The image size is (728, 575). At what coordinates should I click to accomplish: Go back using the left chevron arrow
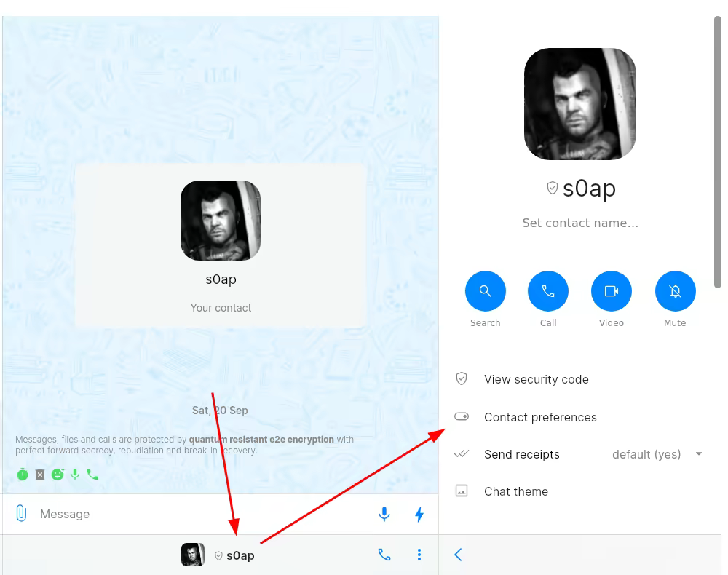pyautogui.click(x=458, y=555)
